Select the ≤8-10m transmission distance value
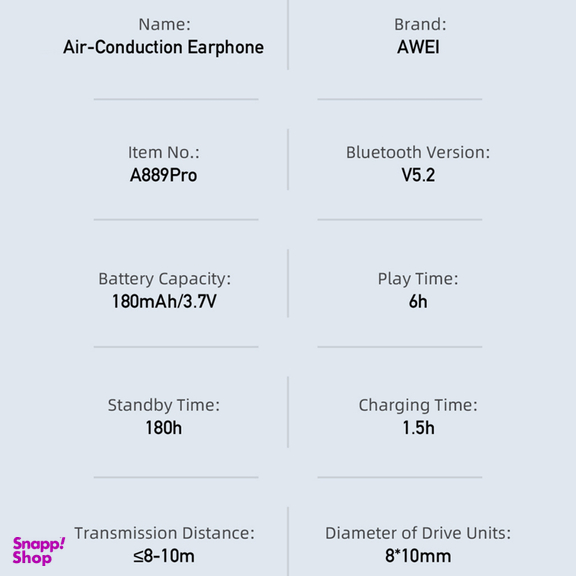This screenshot has height=576, width=576. coord(164,556)
